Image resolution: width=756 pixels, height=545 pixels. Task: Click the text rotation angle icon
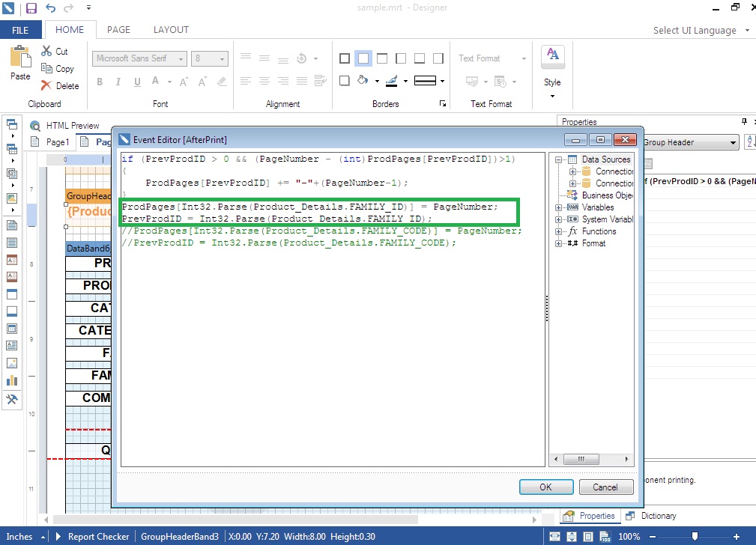point(301,58)
